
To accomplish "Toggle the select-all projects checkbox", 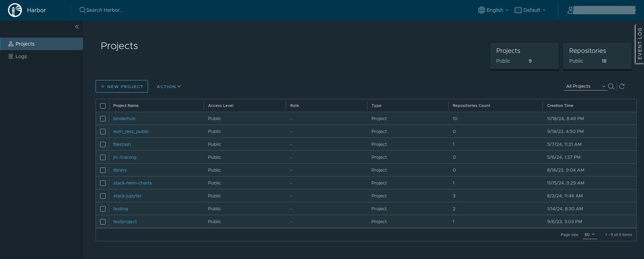I will tap(103, 106).
